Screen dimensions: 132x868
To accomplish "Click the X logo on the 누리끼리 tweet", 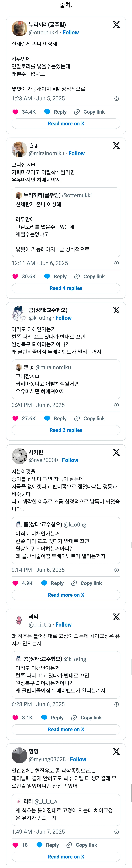I will 116,25.
